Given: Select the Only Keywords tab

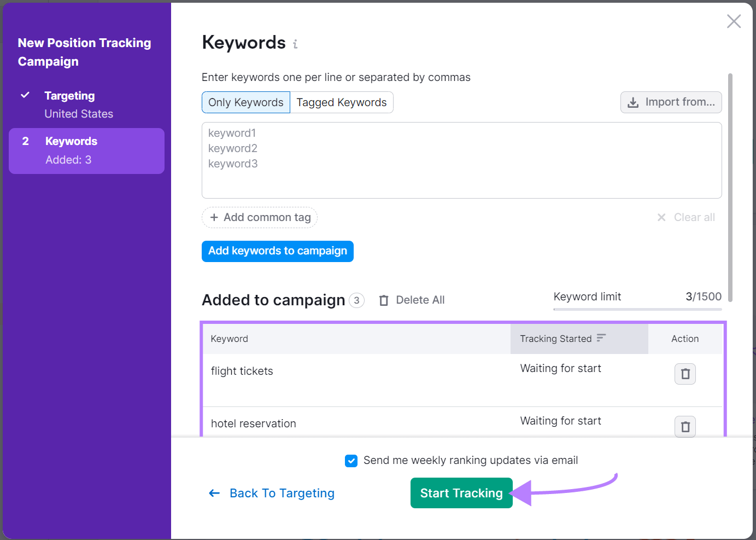Looking at the screenshot, I should pyautogui.click(x=246, y=102).
